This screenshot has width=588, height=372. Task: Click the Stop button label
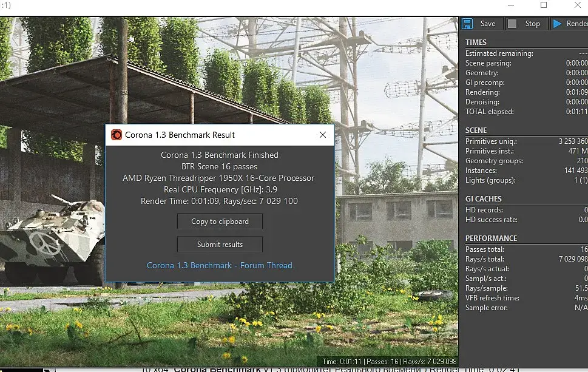pyautogui.click(x=533, y=24)
